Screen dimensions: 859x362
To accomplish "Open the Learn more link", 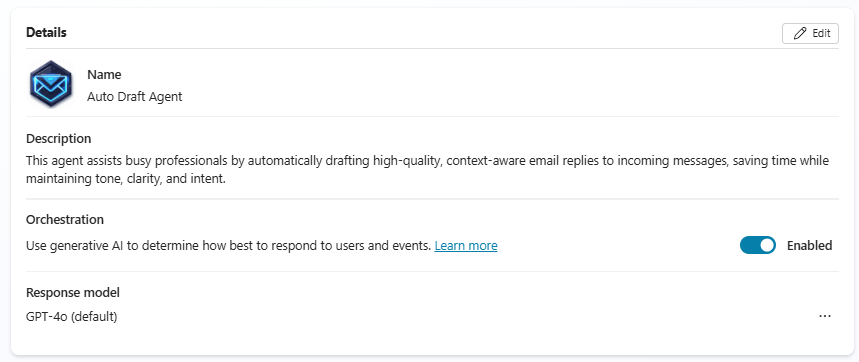I will tap(466, 246).
